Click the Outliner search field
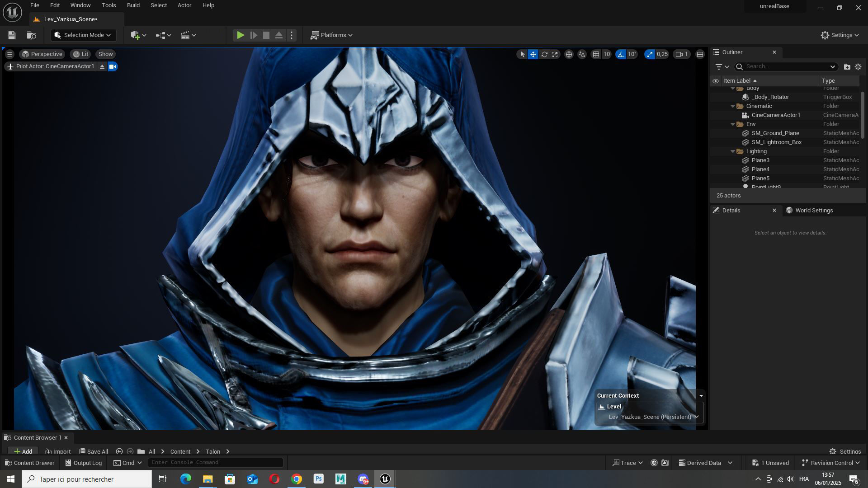868x488 pixels. 786,67
